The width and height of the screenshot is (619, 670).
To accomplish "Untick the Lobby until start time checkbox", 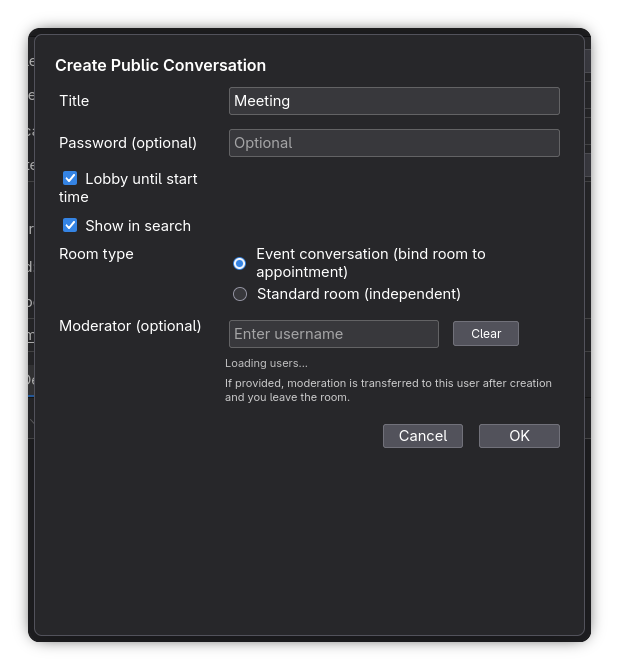I will click(70, 178).
